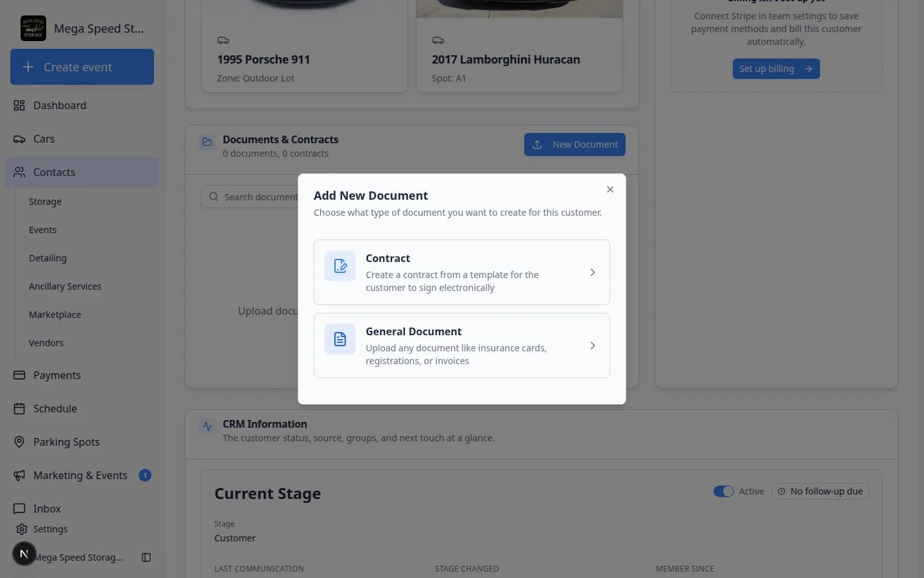Image resolution: width=924 pixels, height=578 pixels.
Task: Click the arrow icon in Set up billing
Action: pos(809,69)
